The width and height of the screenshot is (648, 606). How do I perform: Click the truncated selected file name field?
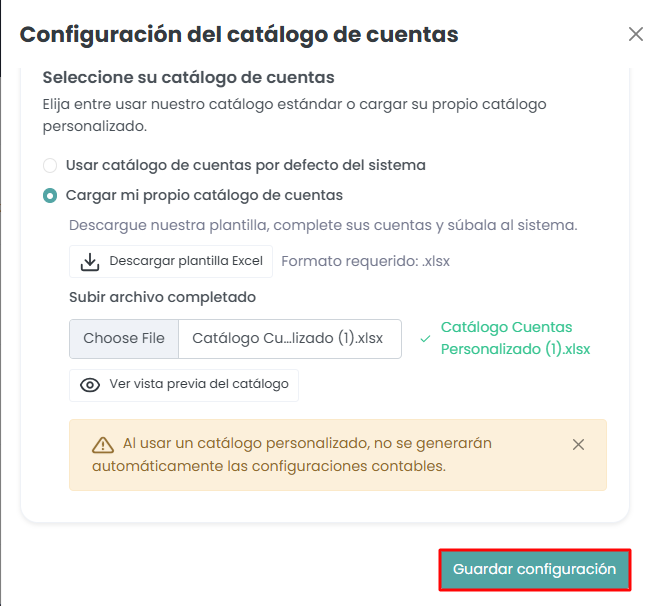click(x=289, y=339)
